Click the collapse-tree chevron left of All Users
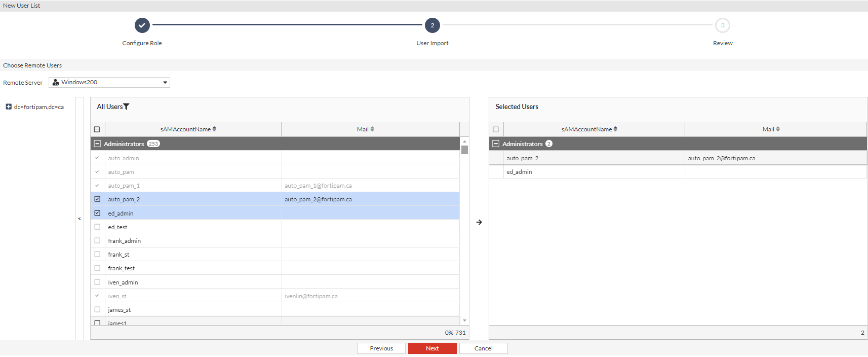Screen dimensions: 868x357 [x=80, y=219]
